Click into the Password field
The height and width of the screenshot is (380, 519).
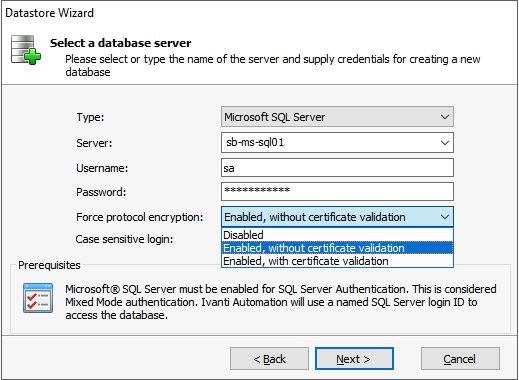tap(337, 191)
